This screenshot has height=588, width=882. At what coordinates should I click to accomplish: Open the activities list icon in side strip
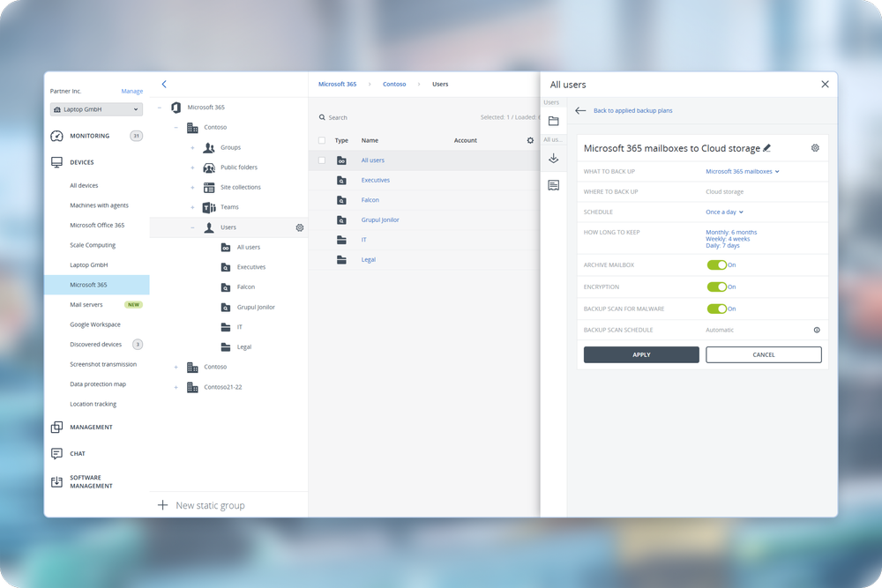553,185
